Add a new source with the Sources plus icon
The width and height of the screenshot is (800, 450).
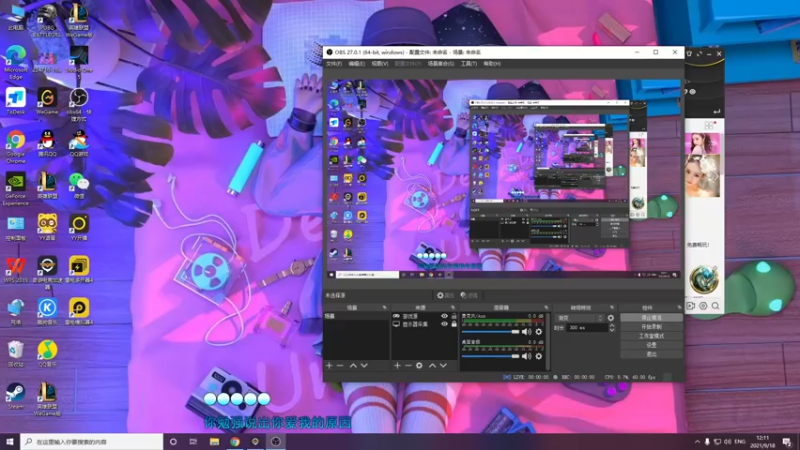[397, 365]
